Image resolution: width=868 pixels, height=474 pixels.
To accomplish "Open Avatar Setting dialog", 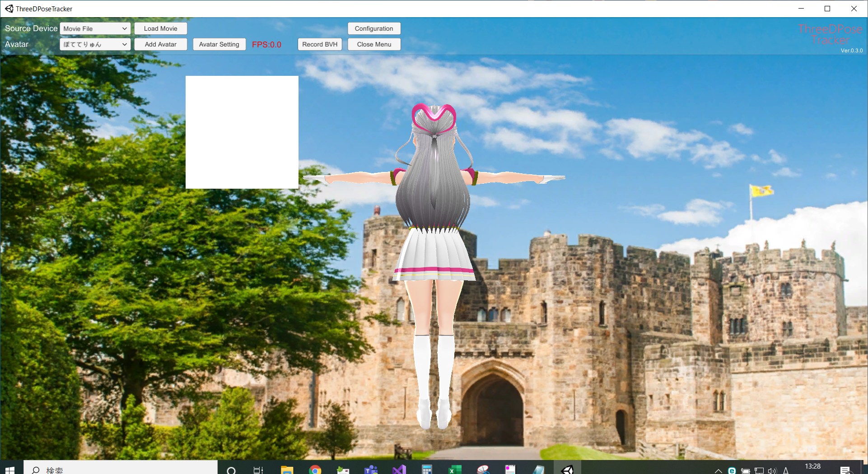I will click(x=219, y=44).
